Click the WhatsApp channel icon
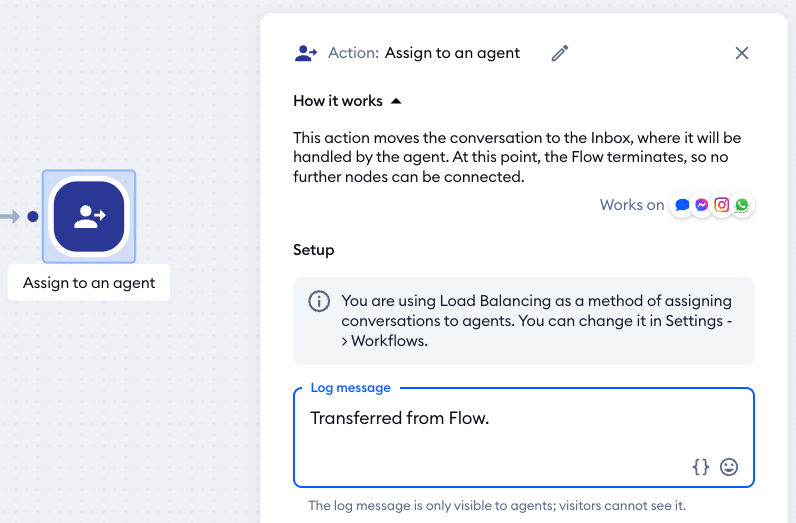 (742, 205)
